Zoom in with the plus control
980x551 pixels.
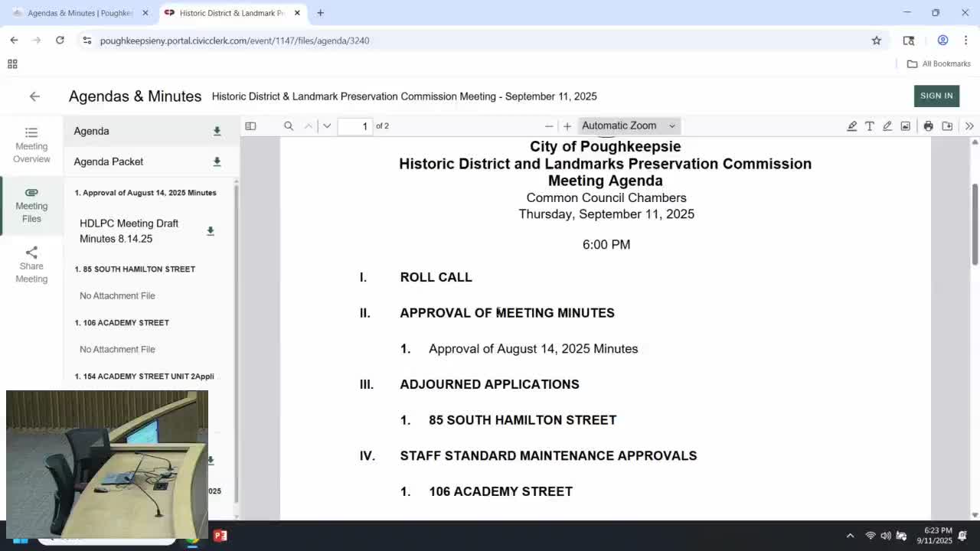[567, 126]
